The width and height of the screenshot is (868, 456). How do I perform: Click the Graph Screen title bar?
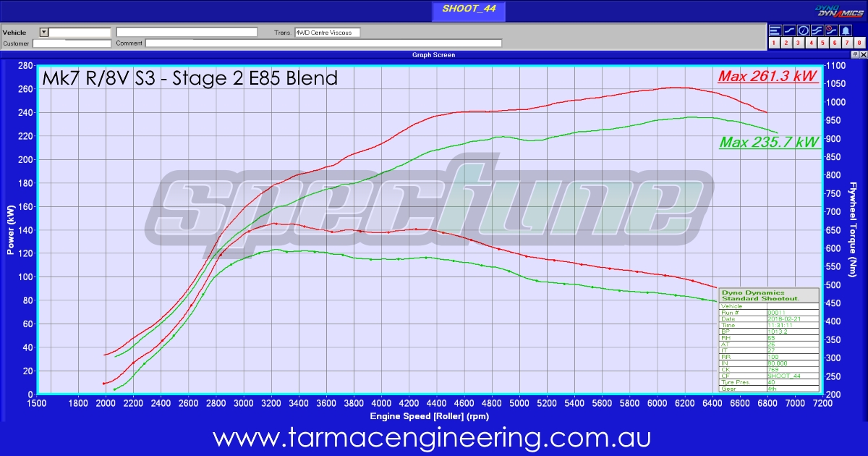[433, 54]
